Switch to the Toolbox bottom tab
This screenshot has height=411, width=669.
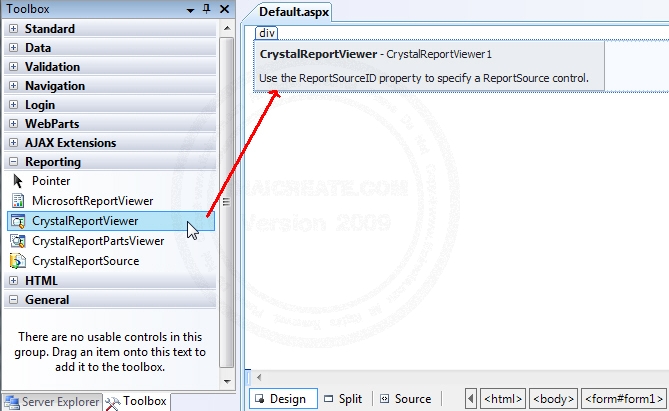click(137, 402)
